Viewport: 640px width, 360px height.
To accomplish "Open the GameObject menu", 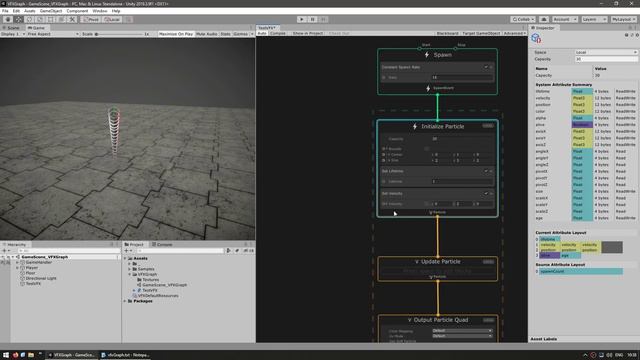I will click(x=51, y=11).
